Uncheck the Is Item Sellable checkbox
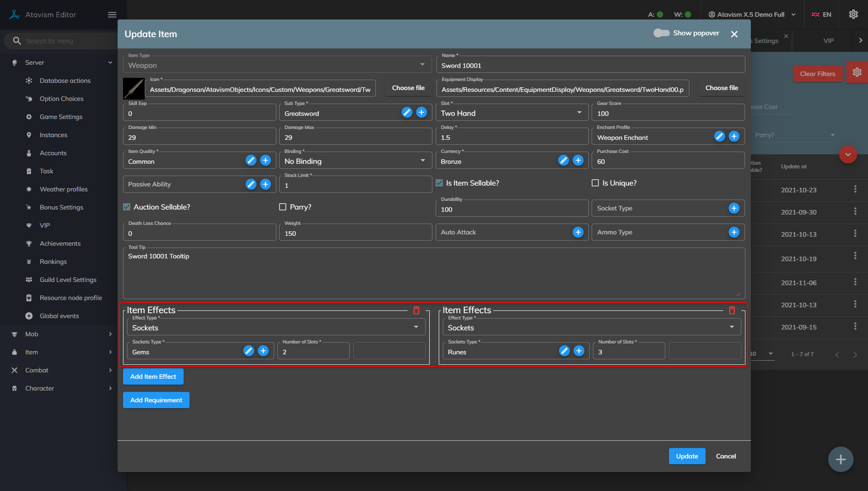Viewport: 868px width, 491px height. coord(439,183)
